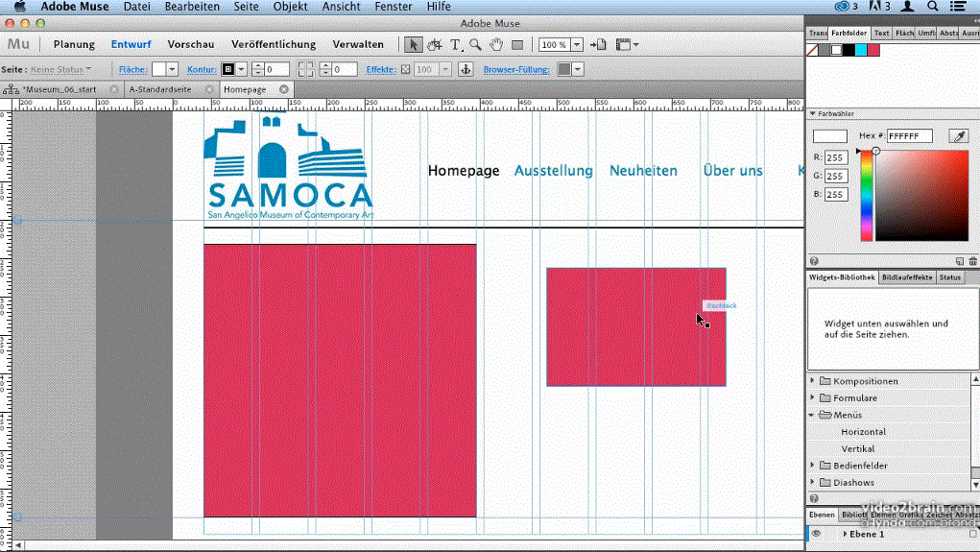The height and width of the screenshot is (552, 980).
Task: Open Spotlight search in menu bar
Action: pos(933,7)
